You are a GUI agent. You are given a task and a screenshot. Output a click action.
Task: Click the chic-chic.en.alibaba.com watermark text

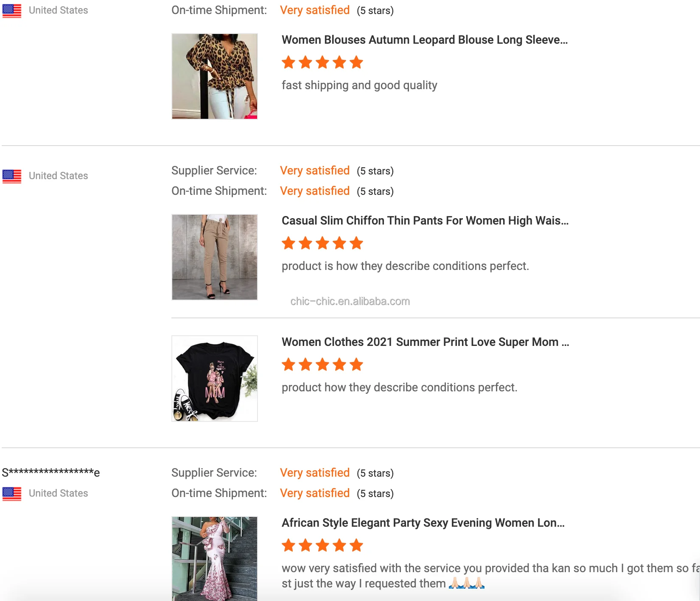pyautogui.click(x=350, y=301)
